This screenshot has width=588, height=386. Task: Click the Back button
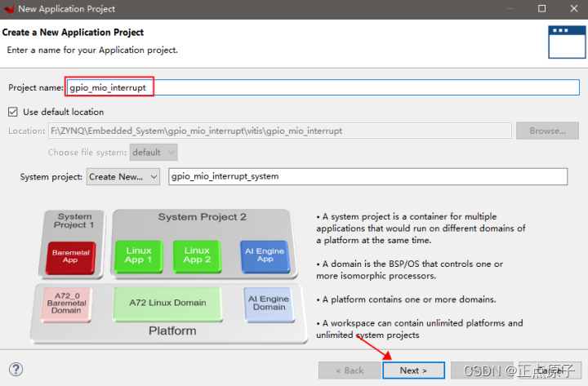pyautogui.click(x=350, y=370)
